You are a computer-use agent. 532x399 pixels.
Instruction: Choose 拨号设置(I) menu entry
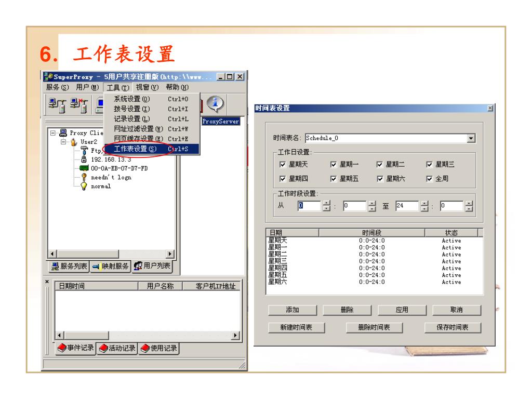point(152,109)
